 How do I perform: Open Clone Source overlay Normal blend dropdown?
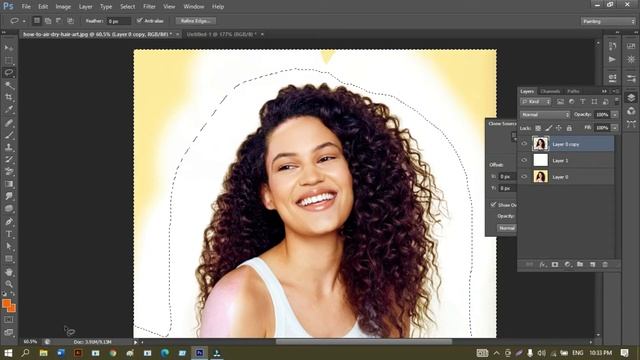coord(507,228)
